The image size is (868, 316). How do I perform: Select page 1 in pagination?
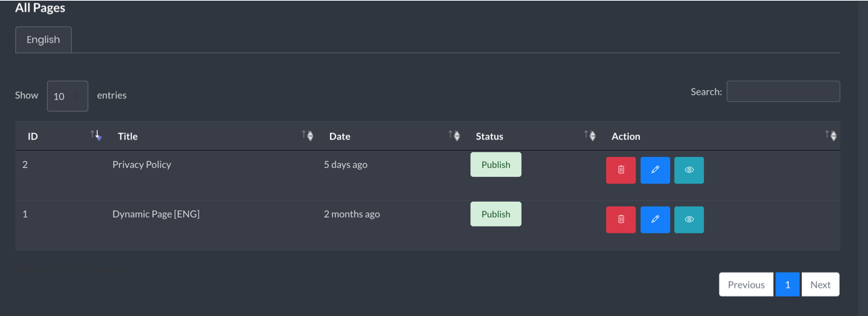click(x=787, y=284)
